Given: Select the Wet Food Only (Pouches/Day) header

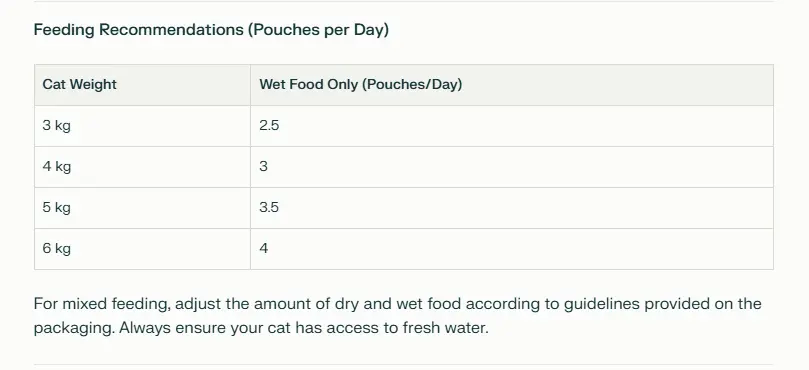Looking at the screenshot, I should pyautogui.click(x=512, y=85).
